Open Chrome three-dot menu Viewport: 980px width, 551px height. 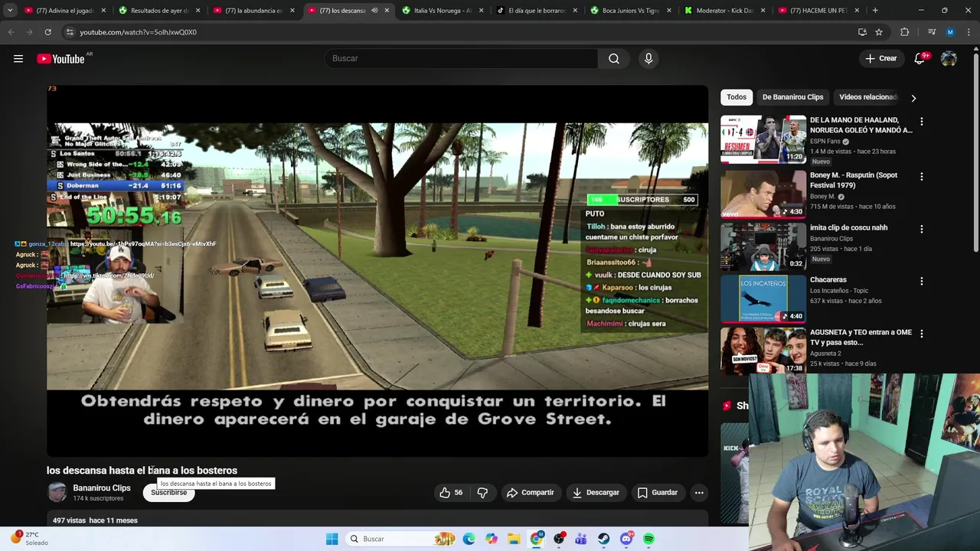[969, 32]
